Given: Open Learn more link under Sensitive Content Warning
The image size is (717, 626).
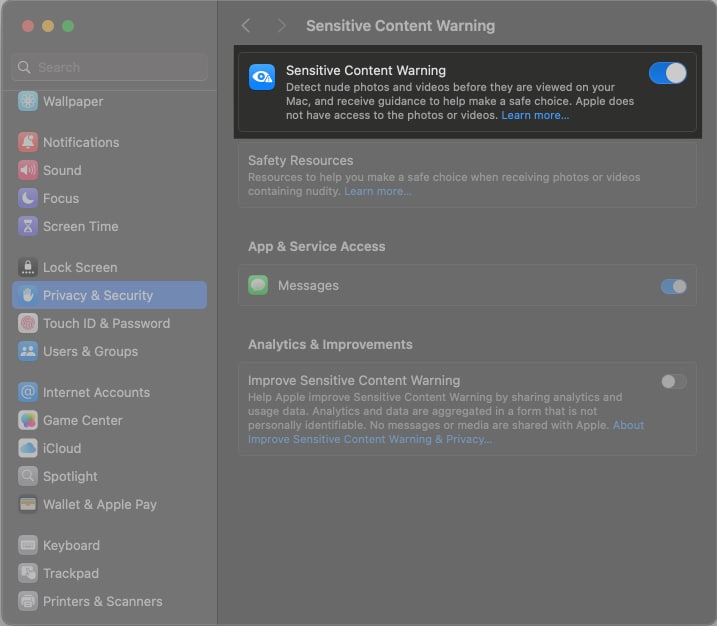Looking at the screenshot, I should (535, 115).
